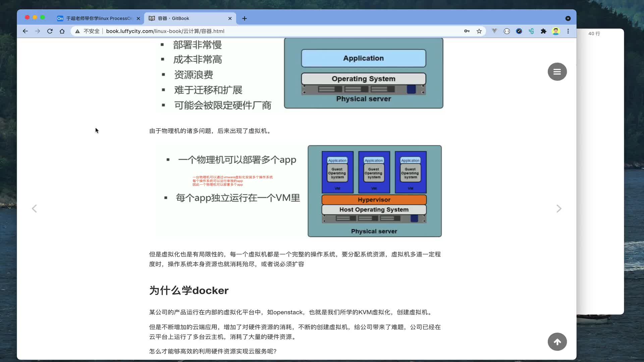
Task: Open the 于超老师带你学linux Process tab
Action: (x=97, y=18)
